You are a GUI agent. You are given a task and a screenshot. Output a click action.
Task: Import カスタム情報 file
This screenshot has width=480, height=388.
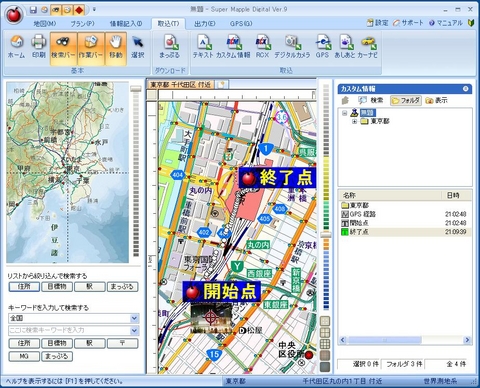(233, 47)
